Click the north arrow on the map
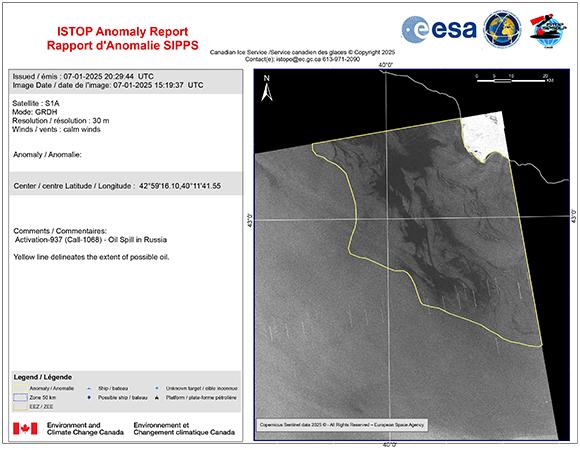 click(x=267, y=88)
